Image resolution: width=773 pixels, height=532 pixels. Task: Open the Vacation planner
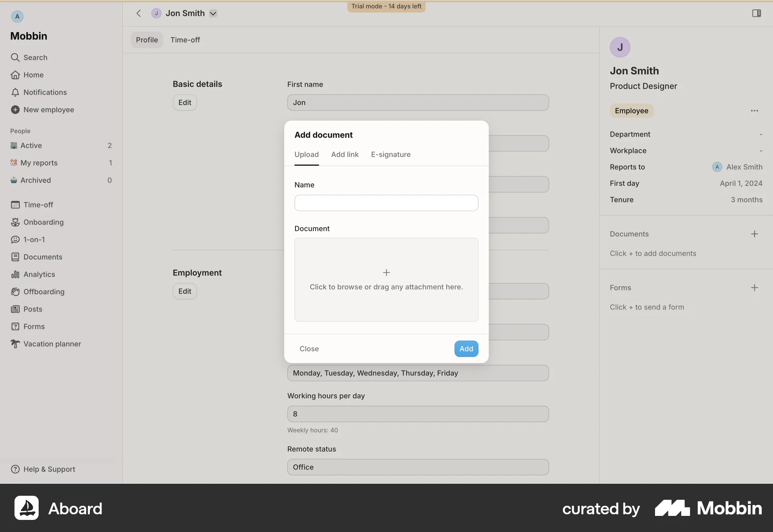click(x=52, y=344)
